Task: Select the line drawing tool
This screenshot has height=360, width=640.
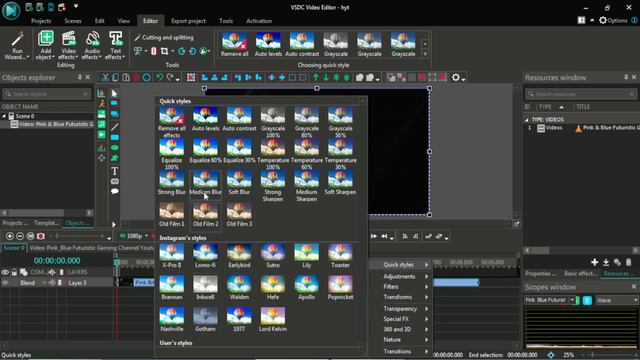Action: coord(115,127)
